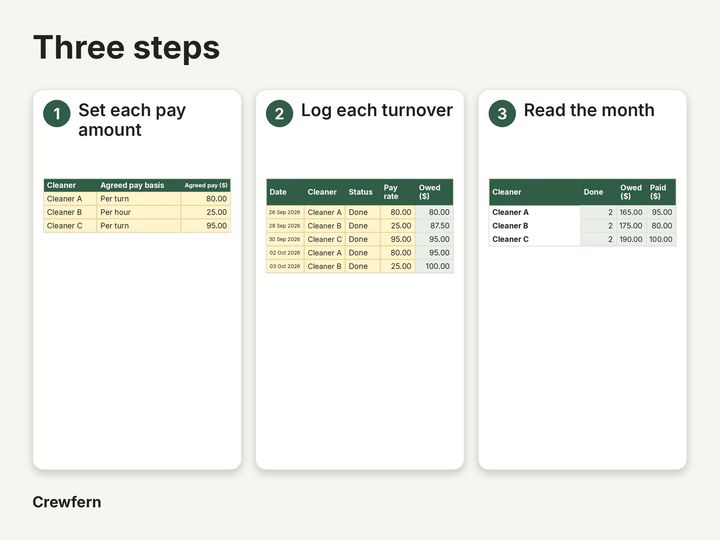Click the Crewfern brand name in the footer
The height and width of the screenshot is (540, 720).
67,502
